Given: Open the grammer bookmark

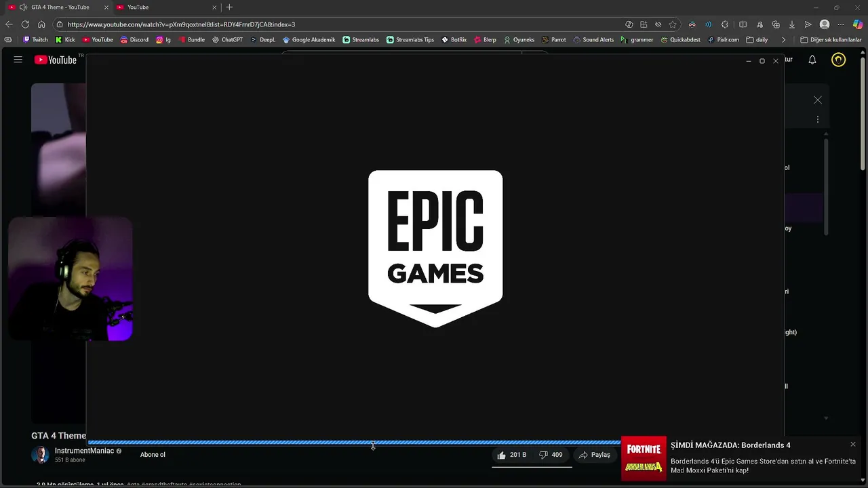Looking at the screenshot, I should 637,39.
